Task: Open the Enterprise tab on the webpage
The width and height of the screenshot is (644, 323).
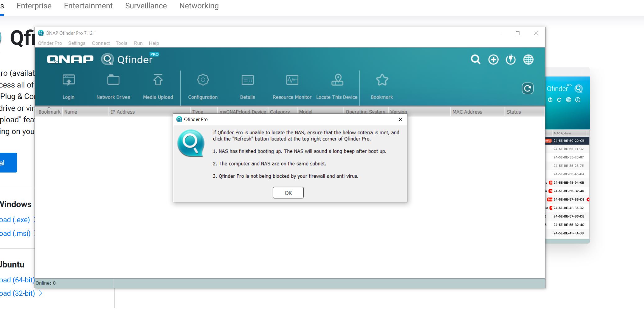Action: [34, 6]
